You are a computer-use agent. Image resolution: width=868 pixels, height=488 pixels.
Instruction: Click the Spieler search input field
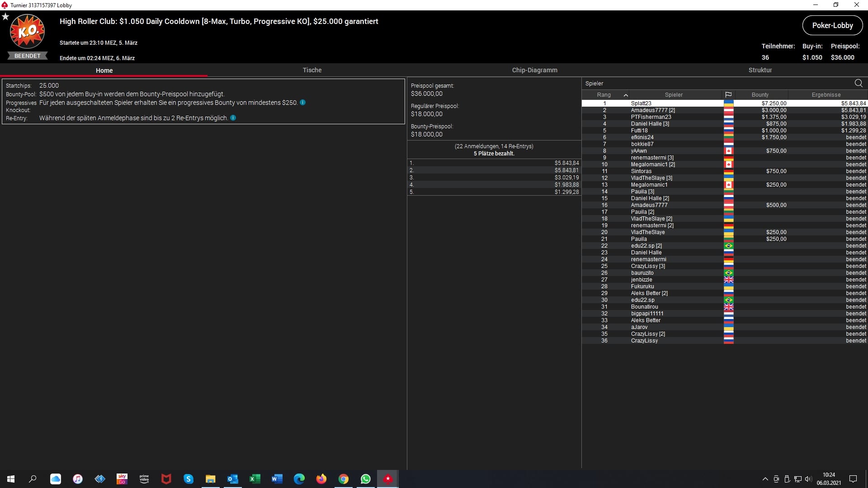click(x=714, y=83)
